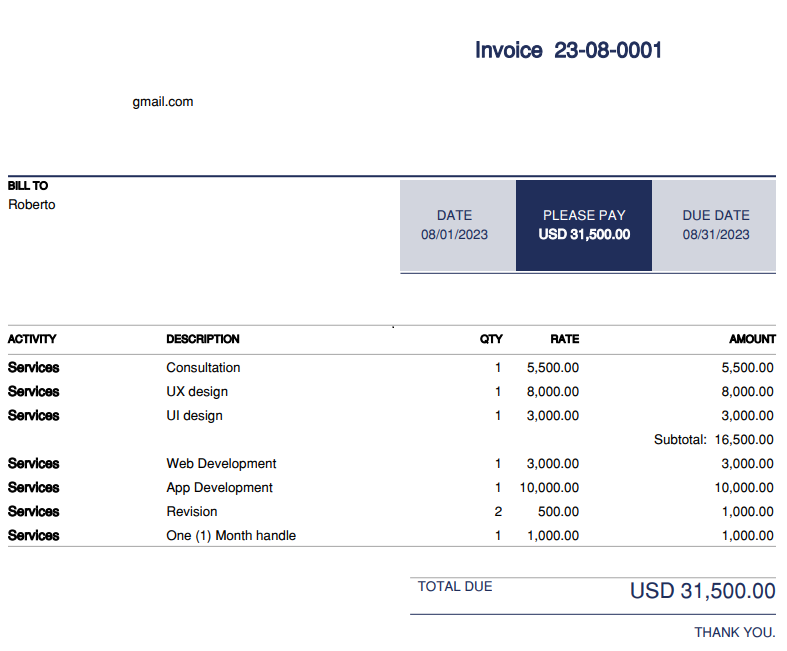The width and height of the screenshot is (787, 651).
Task: Click the DESCRIPTION column header
Action: coord(203,339)
